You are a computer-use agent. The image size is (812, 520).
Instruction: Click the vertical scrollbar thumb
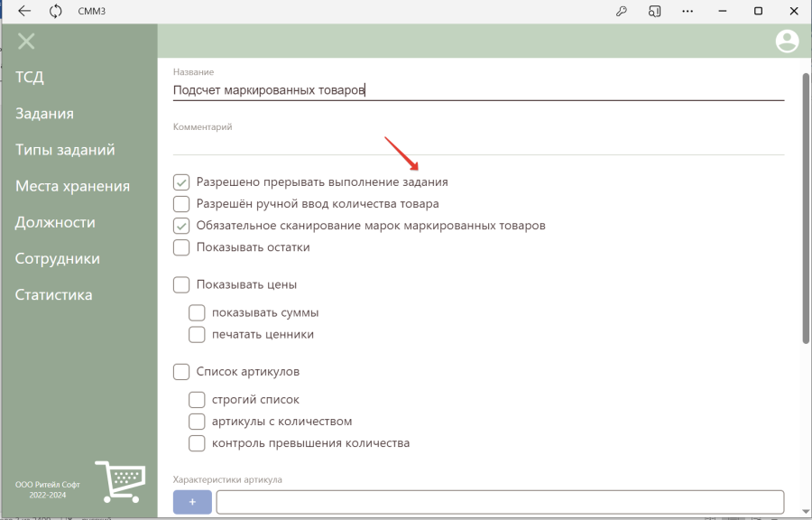pos(806,209)
